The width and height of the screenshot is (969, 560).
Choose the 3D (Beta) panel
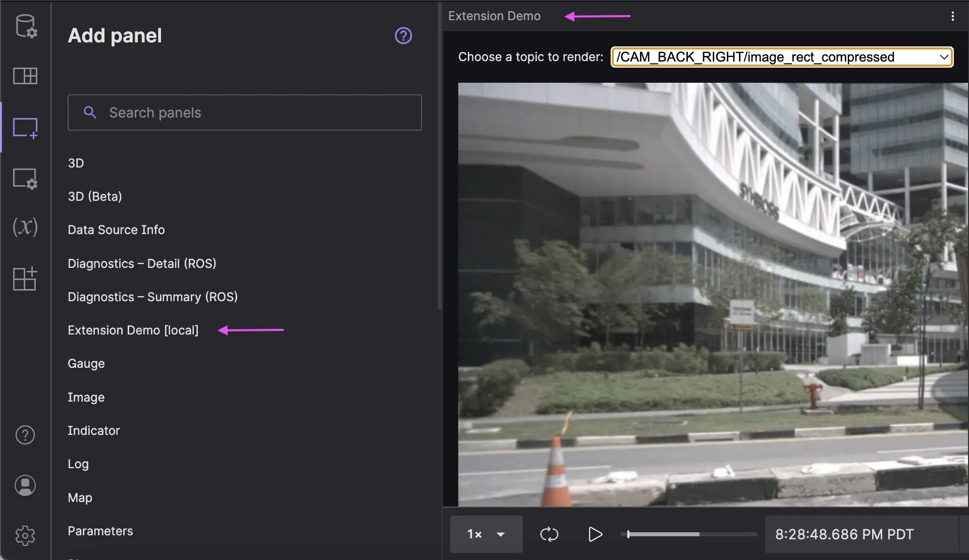click(95, 196)
